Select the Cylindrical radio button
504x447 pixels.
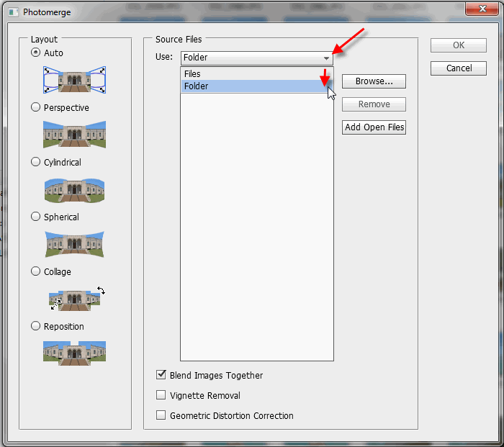pyautogui.click(x=36, y=162)
